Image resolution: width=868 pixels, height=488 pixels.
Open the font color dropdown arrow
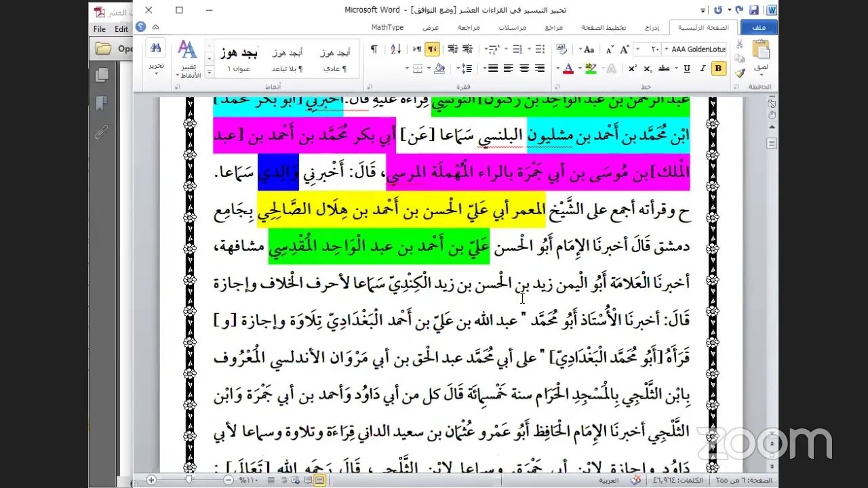[x=559, y=68]
